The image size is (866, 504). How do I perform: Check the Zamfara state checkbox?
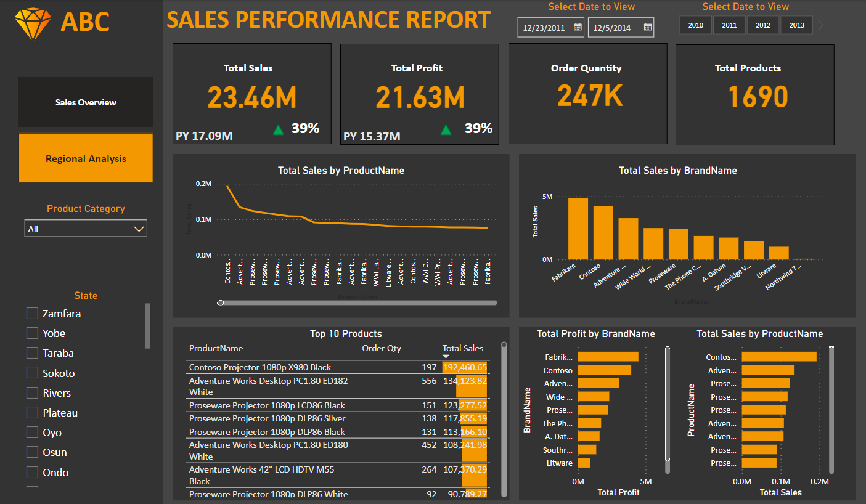[33, 314]
